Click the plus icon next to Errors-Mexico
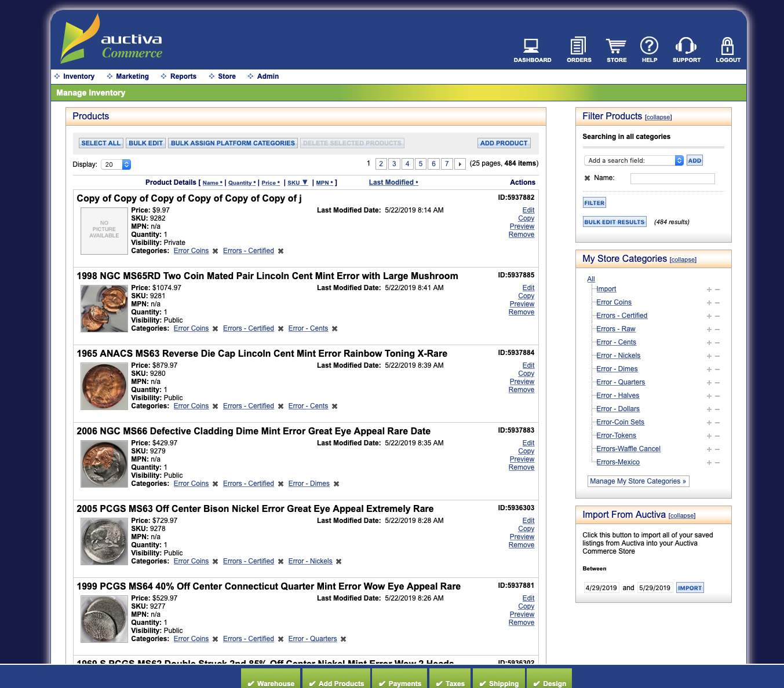Image resolution: width=784 pixels, height=688 pixels. (x=709, y=463)
